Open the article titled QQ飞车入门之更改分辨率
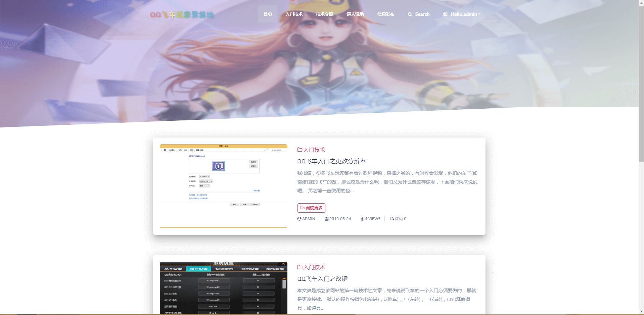This screenshot has height=315, width=644. coord(331,161)
